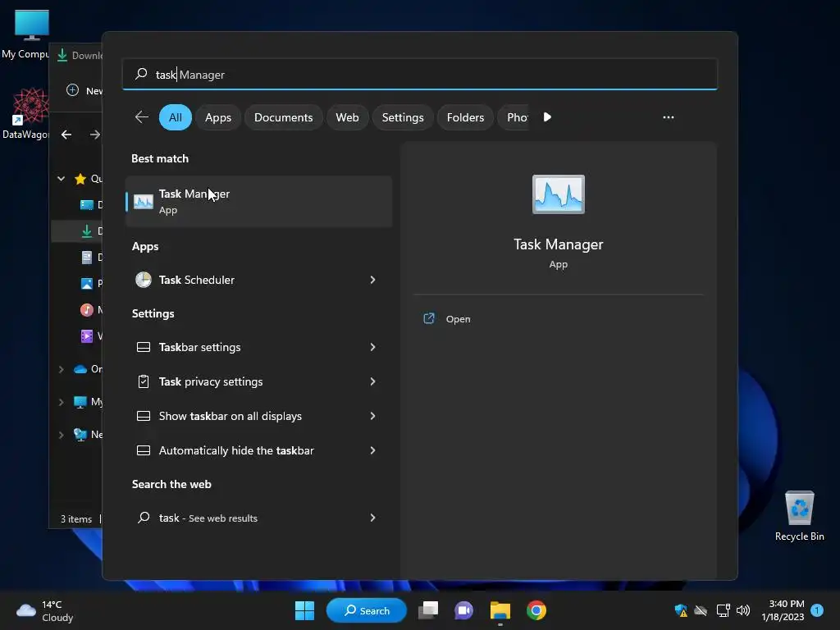
Task: Expand OneDrive node in File Explorer
Action: coord(61,369)
